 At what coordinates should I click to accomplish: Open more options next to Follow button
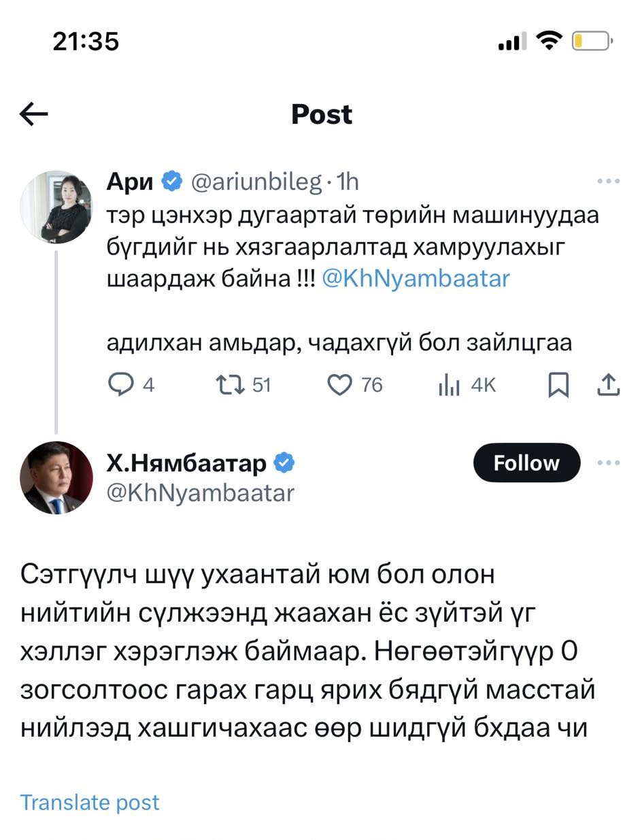coord(608,463)
